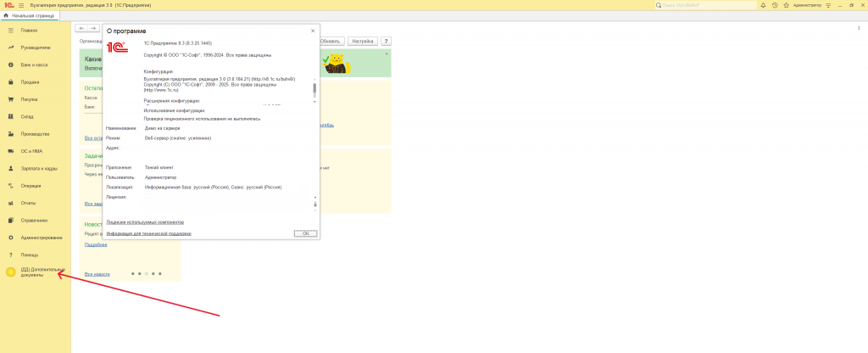
Task: Click the ? help button beside Настройка
Action: tap(387, 41)
